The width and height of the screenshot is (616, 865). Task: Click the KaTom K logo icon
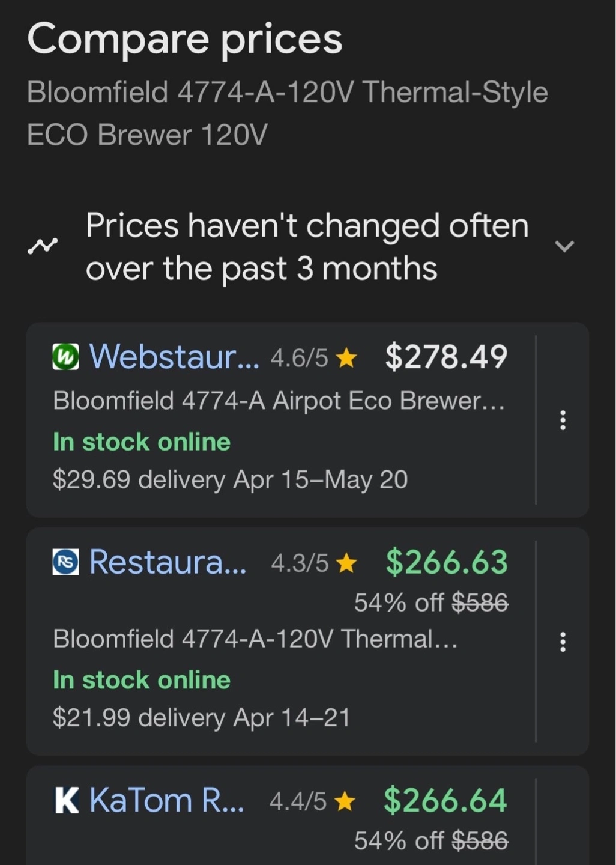pyautogui.click(x=66, y=801)
